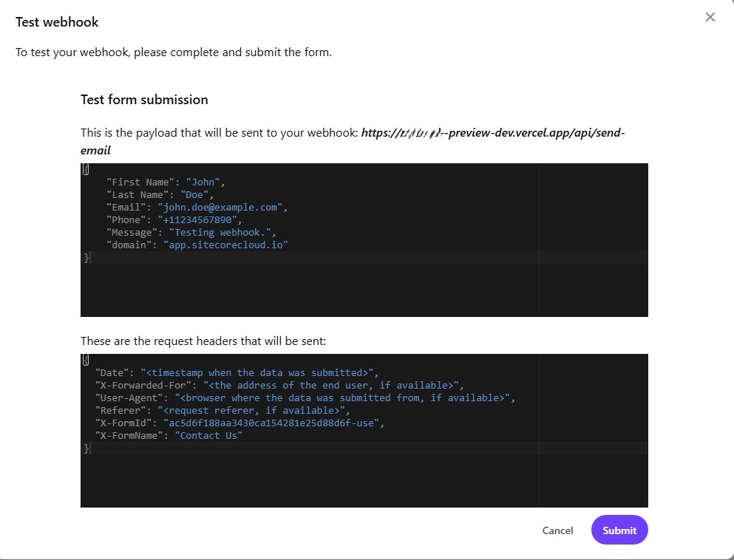The height and width of the screenshot is (560, 734).
Task: Click the "X-Forwarded-For" header key
Action: click(x=143, y=386)
